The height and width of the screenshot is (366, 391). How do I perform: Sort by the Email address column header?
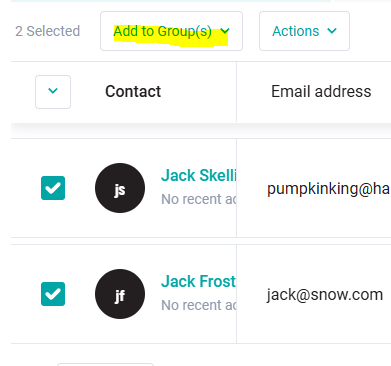[x=321, y=91]
